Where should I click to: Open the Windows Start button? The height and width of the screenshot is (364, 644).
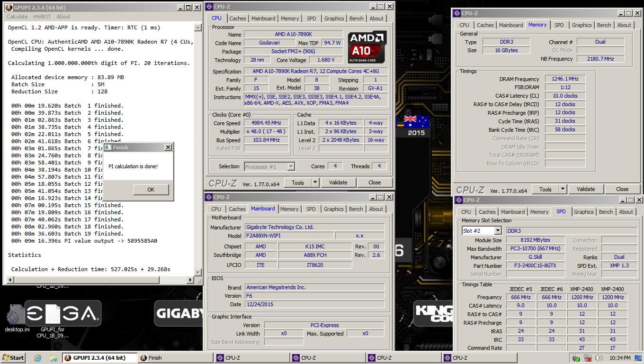coord(13,358)
